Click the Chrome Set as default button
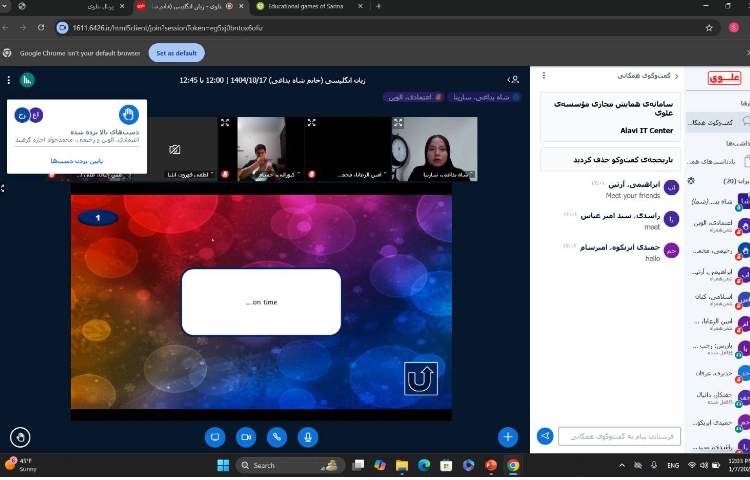 click(177, 52)
